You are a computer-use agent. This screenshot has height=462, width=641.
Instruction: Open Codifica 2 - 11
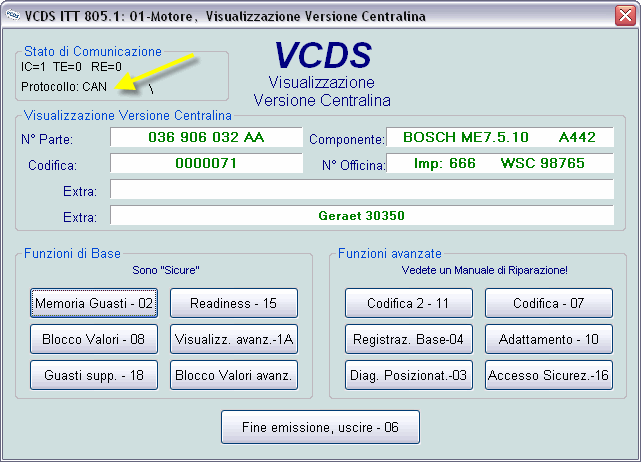(409, 303)
